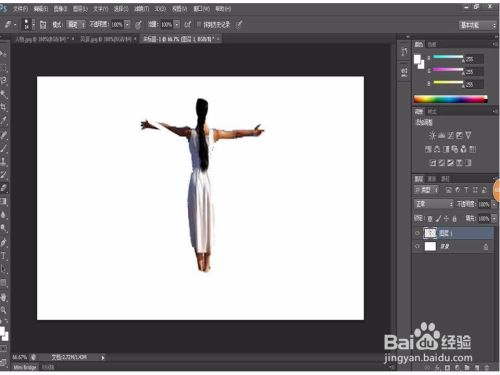Add a Brightness/Contrast adjustment
The width and height of the screenshot is (500, 375).
[x=432, y=135]
